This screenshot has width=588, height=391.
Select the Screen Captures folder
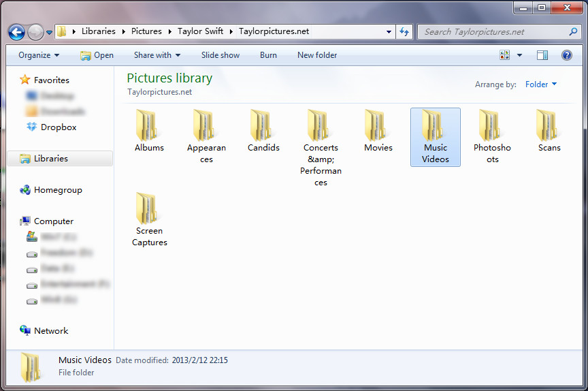(x=148, y=209)
